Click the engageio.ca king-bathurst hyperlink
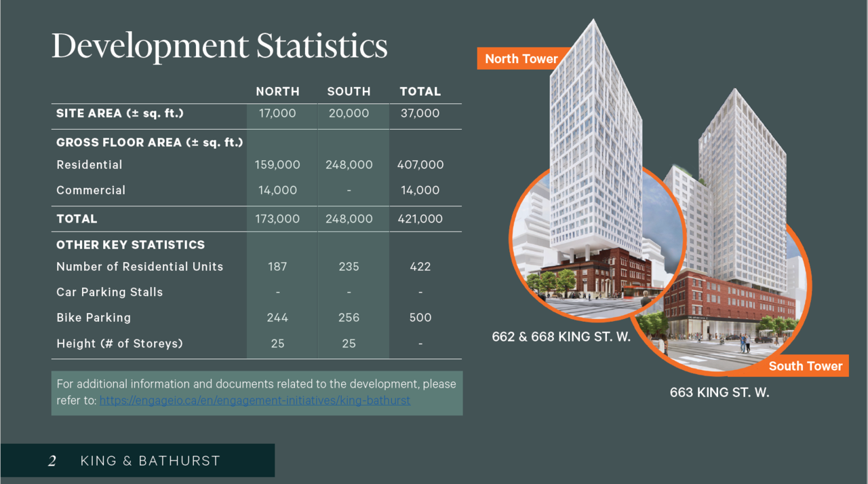 pos(255,401)
